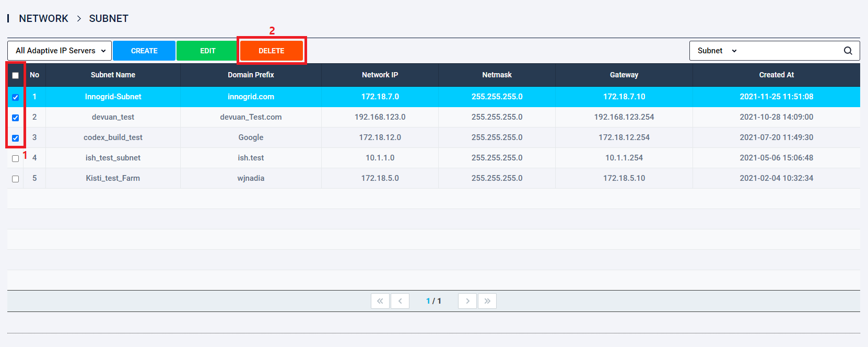Viewport: 868px width, 347px height.
Task: Click the Network IP column header
Action: (380, 75)
